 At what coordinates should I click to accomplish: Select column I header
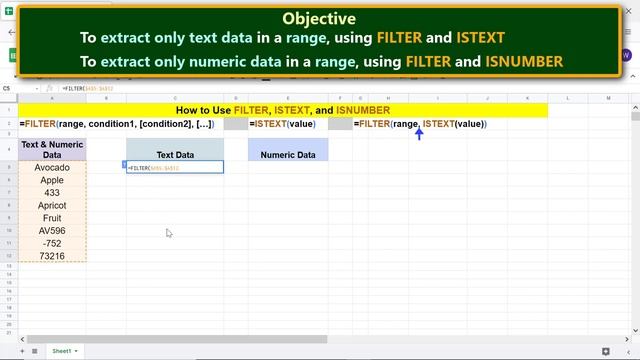(x=438, y=98)
